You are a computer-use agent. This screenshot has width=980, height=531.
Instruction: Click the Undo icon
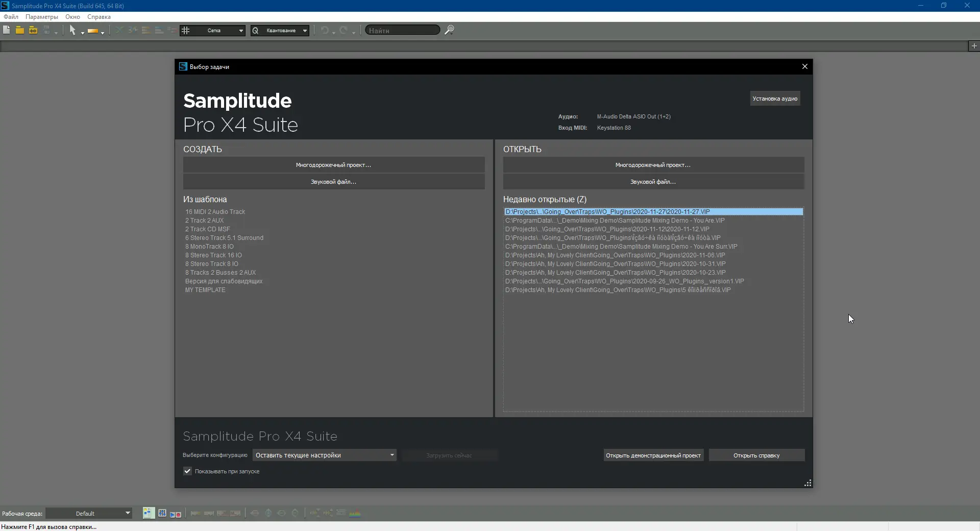tap(325, 31)
